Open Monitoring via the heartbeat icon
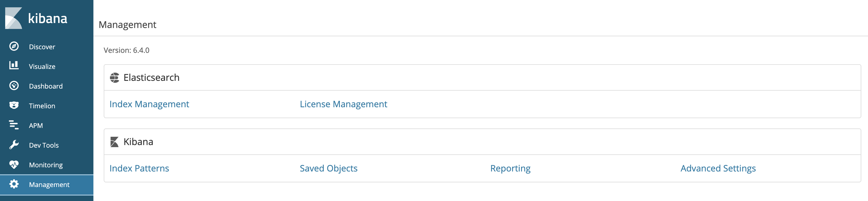This screenshot has height=201, width=868. (x=14, y=165)
